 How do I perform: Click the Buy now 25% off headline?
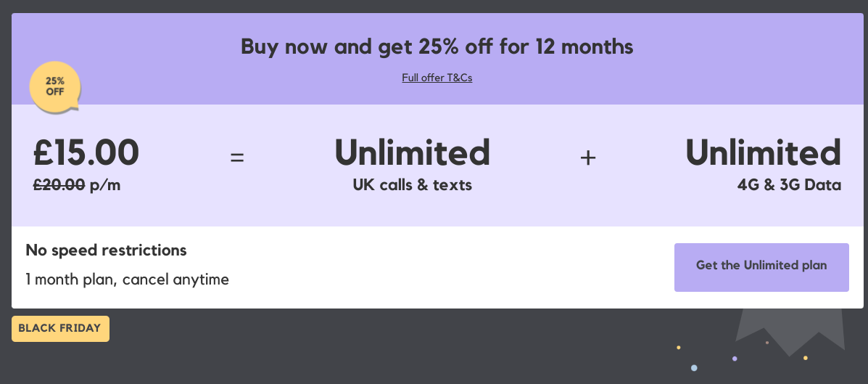point(437,46)
